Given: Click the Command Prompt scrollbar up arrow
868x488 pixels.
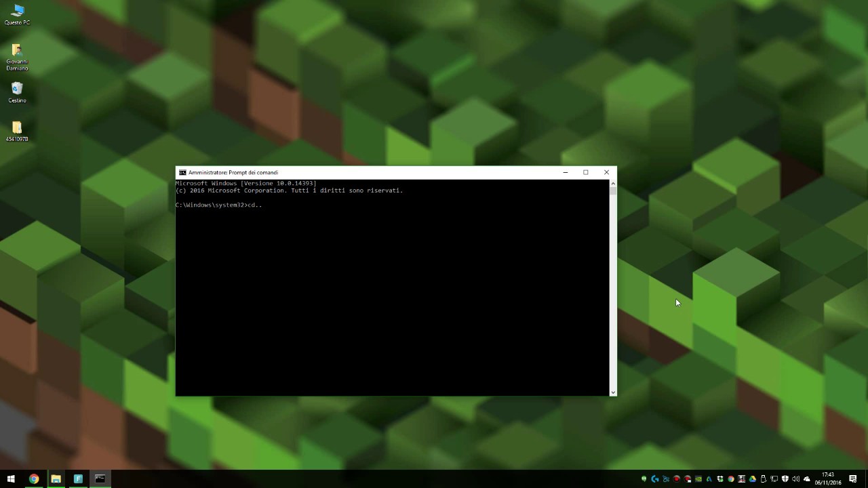Looking at the screenshot, I should [613, 183].
